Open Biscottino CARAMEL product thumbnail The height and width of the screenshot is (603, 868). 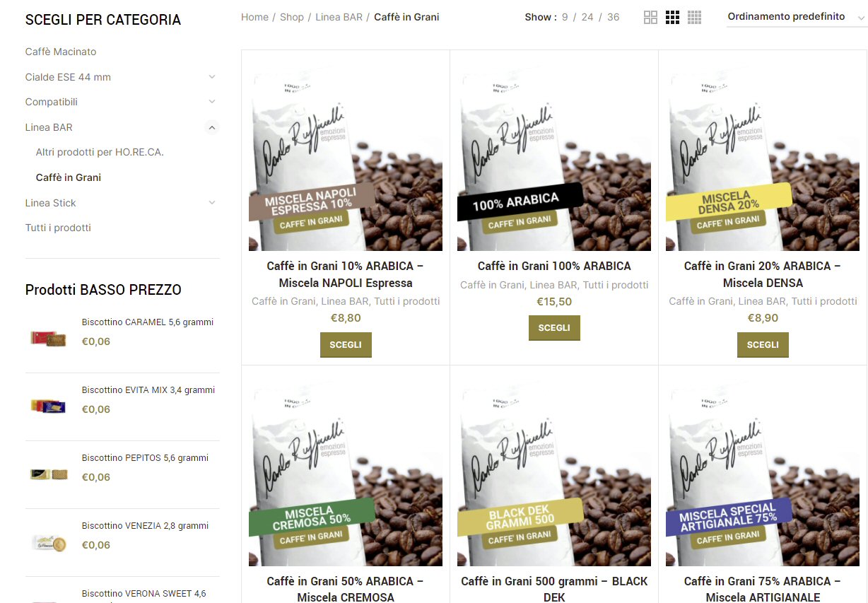pos(49,339)
